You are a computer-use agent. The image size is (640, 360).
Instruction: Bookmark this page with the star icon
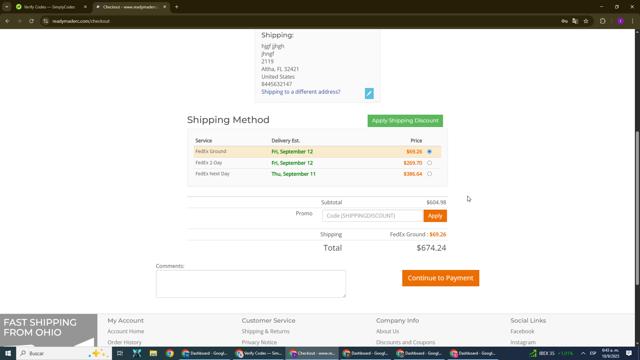pyautogui.click(x=586, y=21)
